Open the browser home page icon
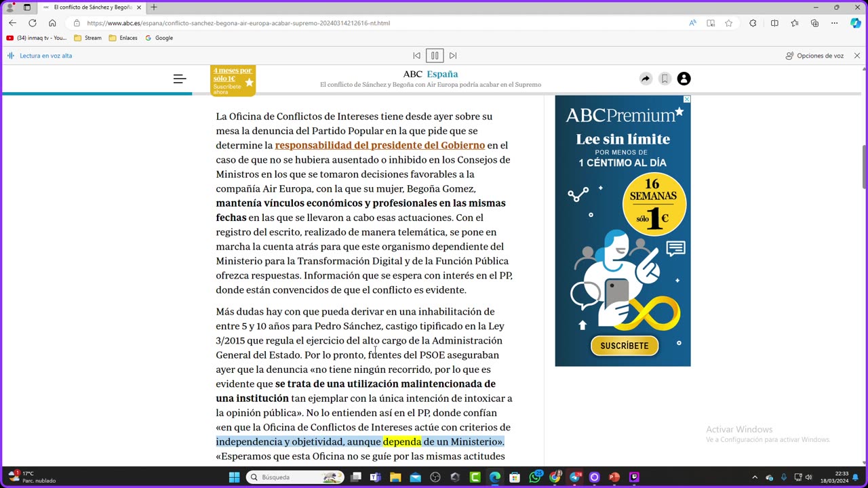Screen dimensions: 868x488 point(52,23)
